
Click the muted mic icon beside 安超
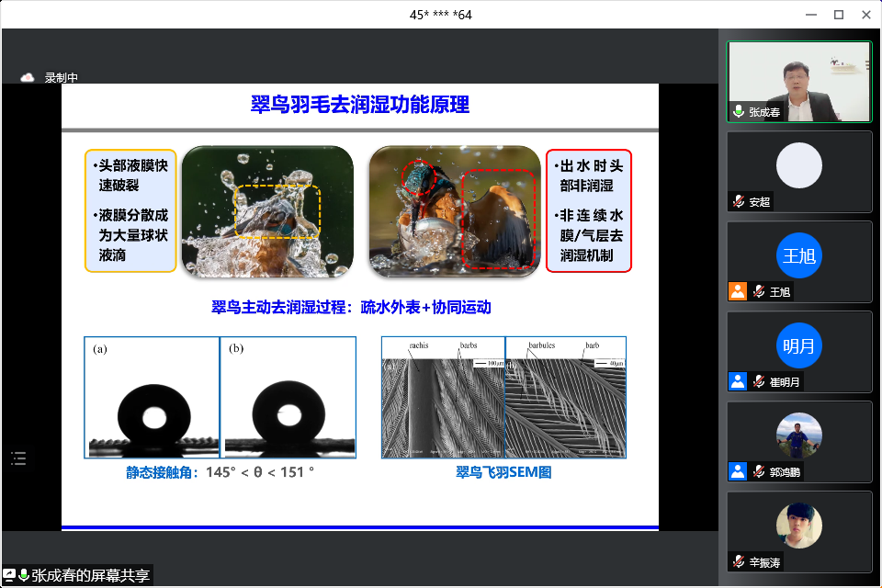(738, 201)
